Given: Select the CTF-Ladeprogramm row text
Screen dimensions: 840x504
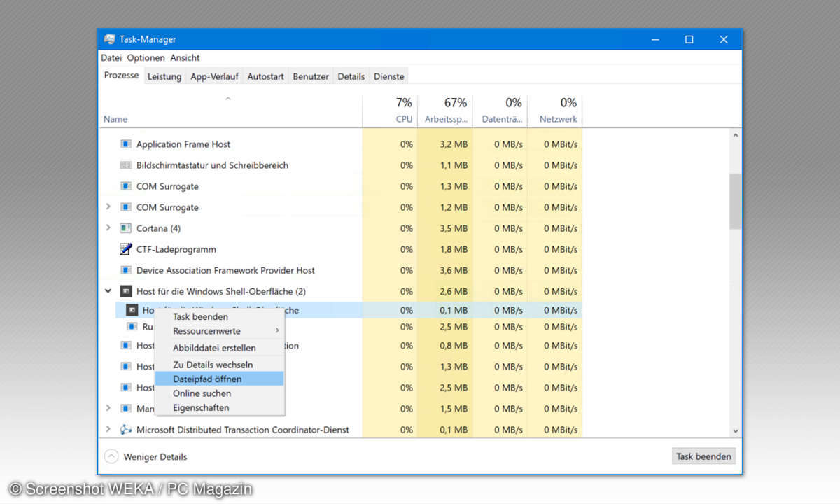Looking at the screenshot, I should (176, 249).
